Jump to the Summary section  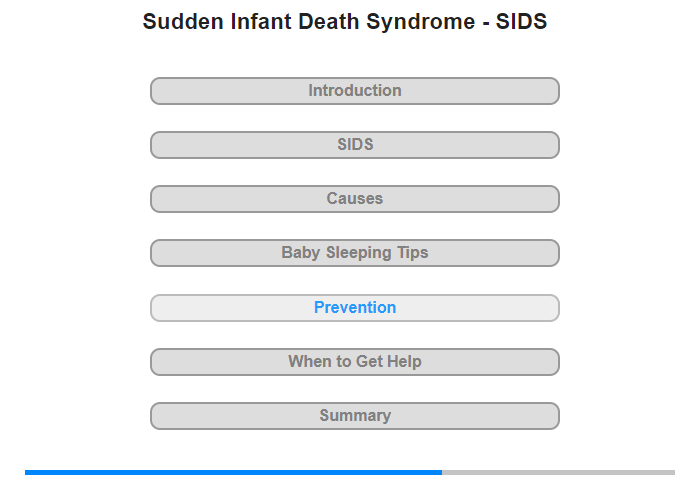coord(354,416)
